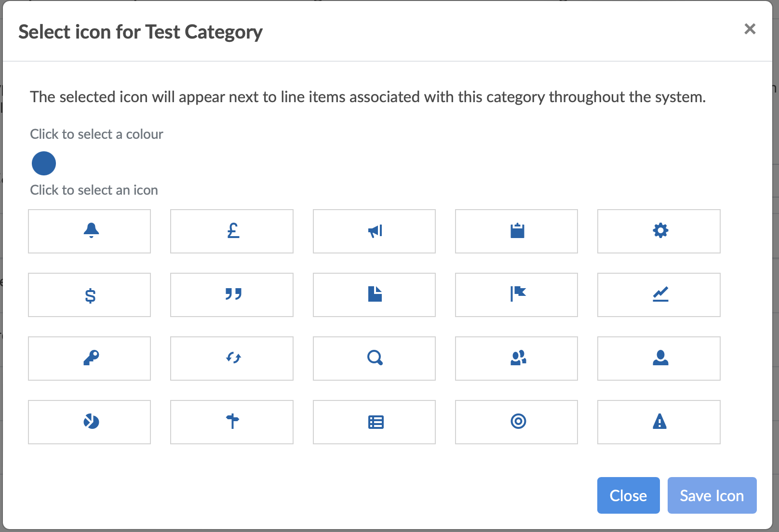
Task: Choose the magnifying glass icon
Action: tap(374, 359)
